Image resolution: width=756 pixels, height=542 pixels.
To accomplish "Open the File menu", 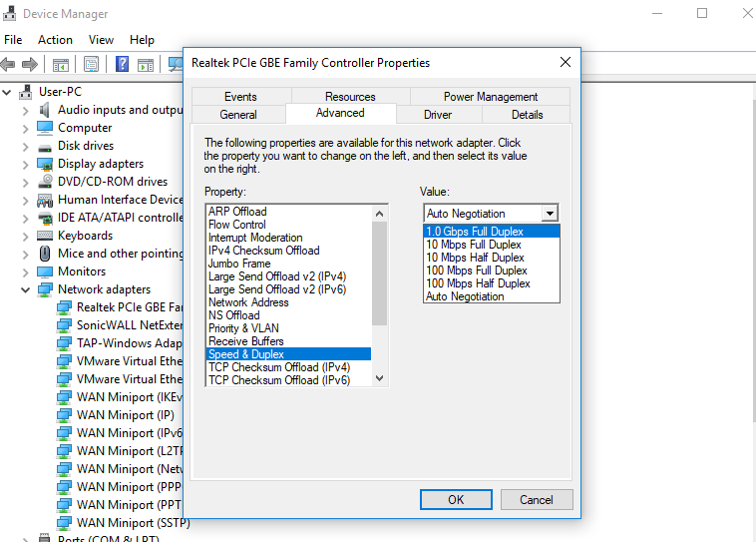I will click(x=13, y=40).
